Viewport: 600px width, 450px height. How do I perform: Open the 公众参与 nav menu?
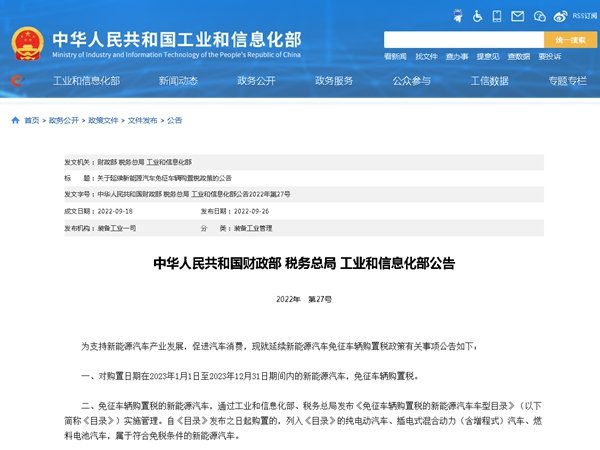pyautogui.click(x=412, y=81)
